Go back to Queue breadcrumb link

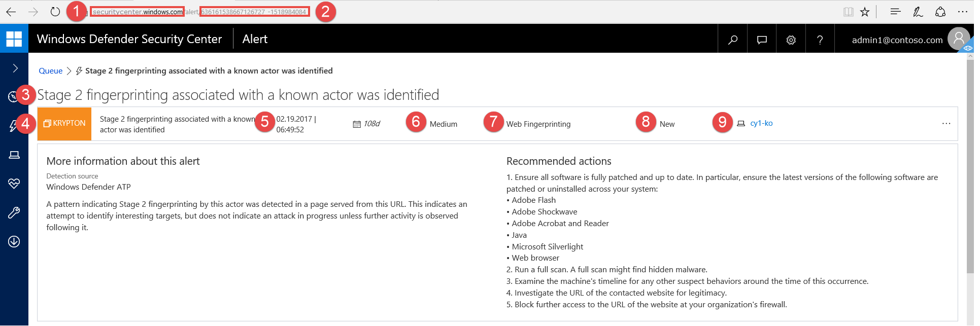tap(51, 71)
